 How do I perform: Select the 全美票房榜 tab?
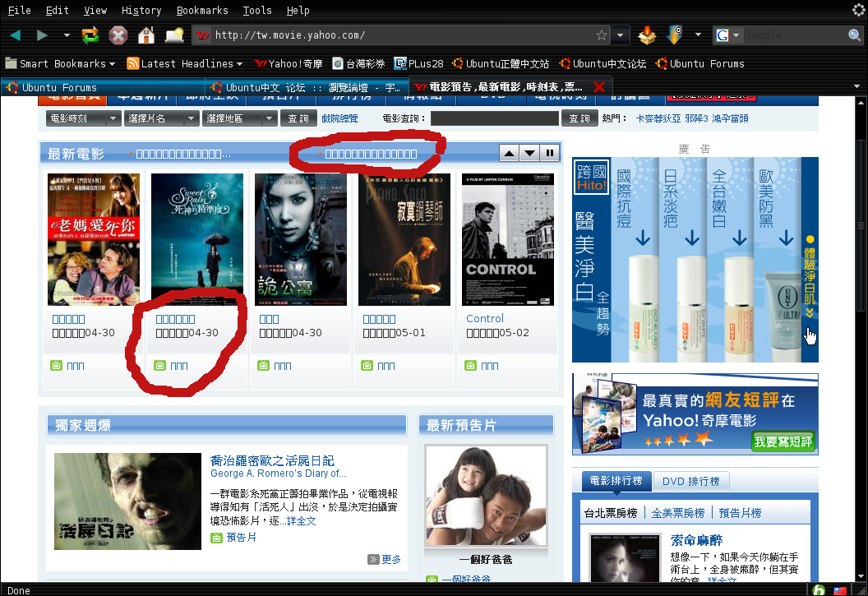point(678,513)
